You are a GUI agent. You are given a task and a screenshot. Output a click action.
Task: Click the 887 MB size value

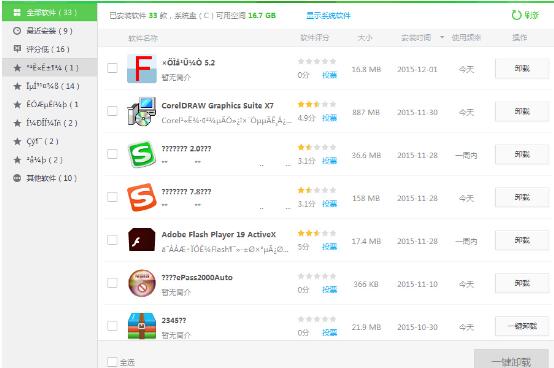tap(366, 112)
